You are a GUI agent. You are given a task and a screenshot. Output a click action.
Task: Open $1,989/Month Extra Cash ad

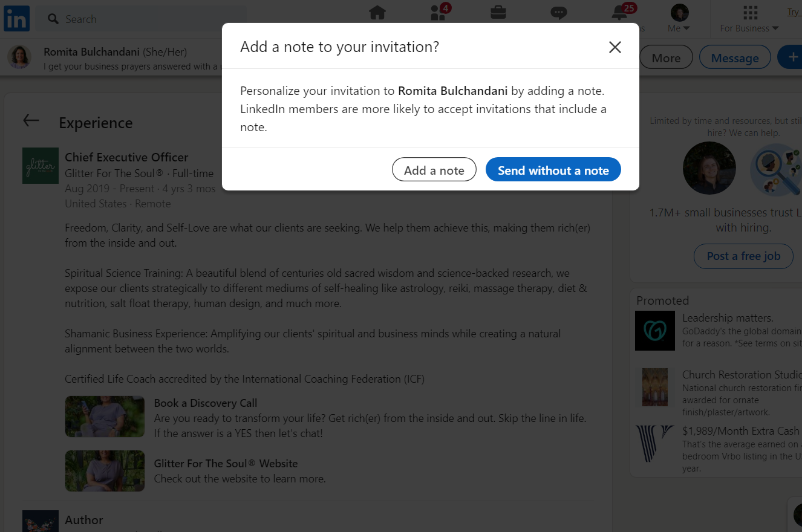click(741, 431)
